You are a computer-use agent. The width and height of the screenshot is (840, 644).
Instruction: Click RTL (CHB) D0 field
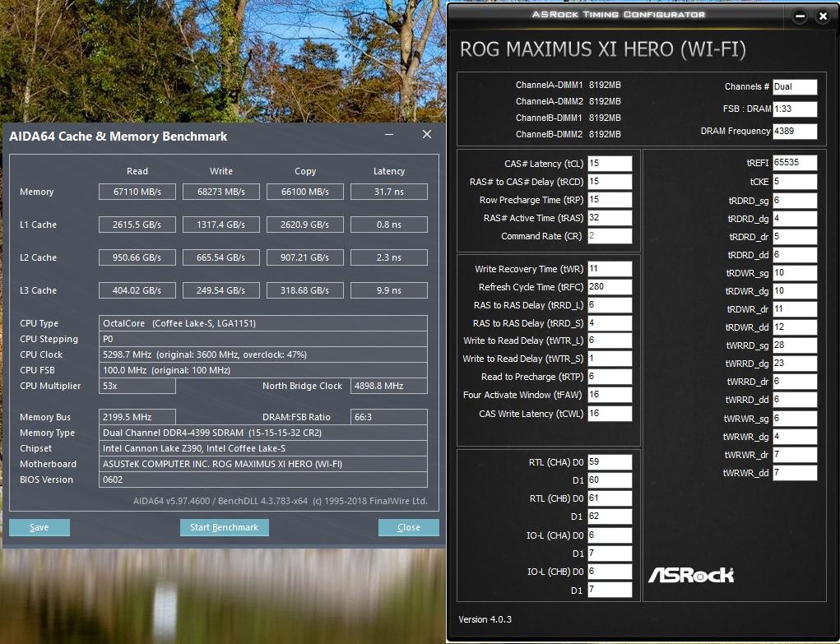click(x=610, y=498)
